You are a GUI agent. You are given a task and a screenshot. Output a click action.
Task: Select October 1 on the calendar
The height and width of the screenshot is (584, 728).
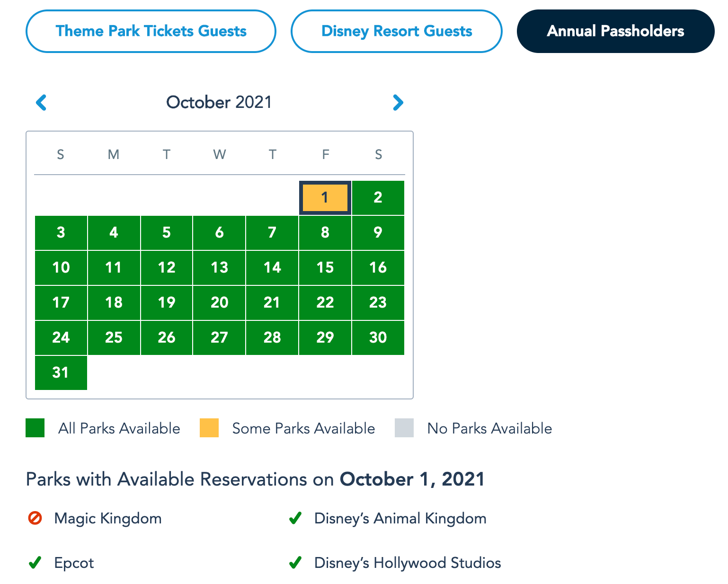325,197
